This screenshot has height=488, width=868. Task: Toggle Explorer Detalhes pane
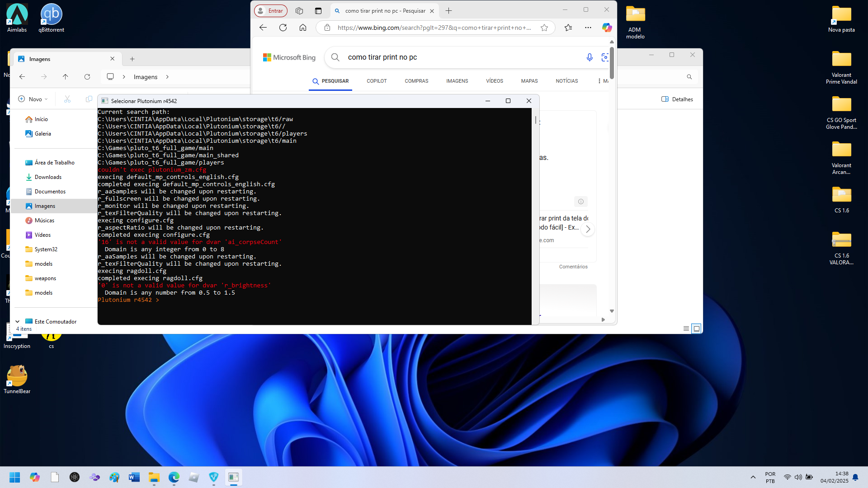(x=677, y=99)
